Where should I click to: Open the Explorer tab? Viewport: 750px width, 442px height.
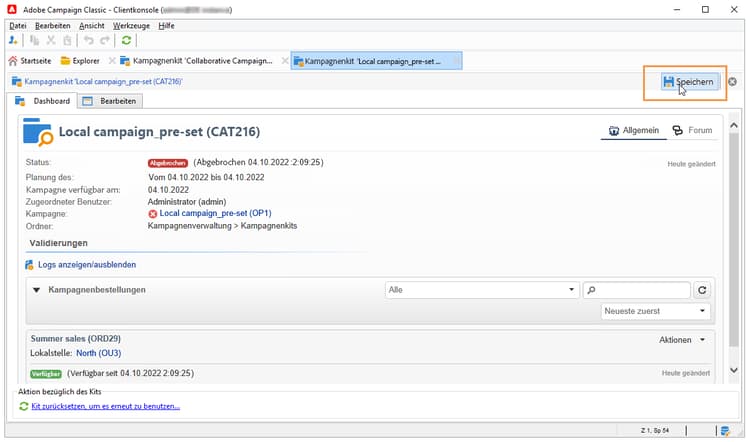(x=80, y=61)
